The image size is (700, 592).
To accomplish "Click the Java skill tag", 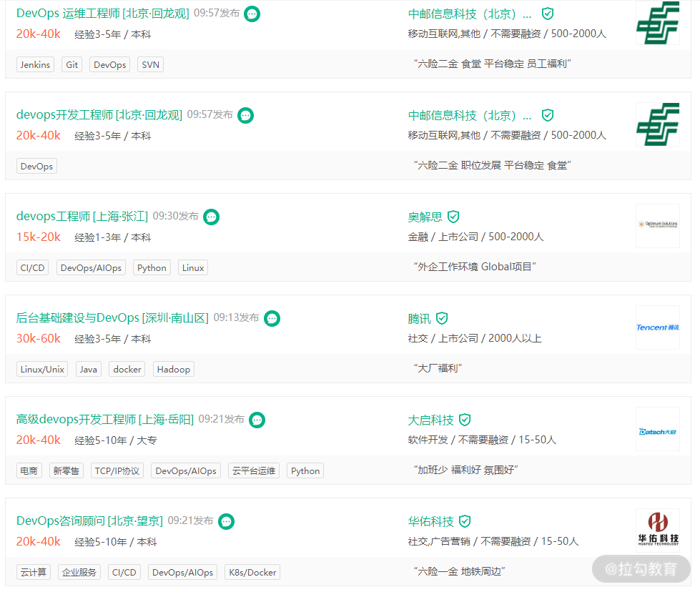I will point(89,369).
